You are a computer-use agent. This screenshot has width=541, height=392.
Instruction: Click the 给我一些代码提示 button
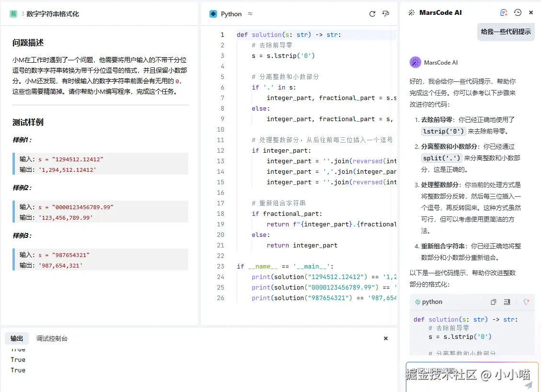pyautogui.click(x=506, y=32)
